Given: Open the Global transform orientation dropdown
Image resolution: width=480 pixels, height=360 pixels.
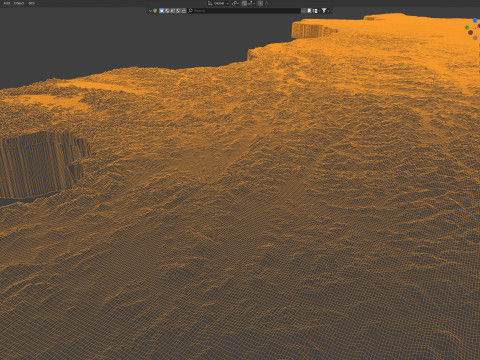Looking at the screenshot, I should click(218, 3).
